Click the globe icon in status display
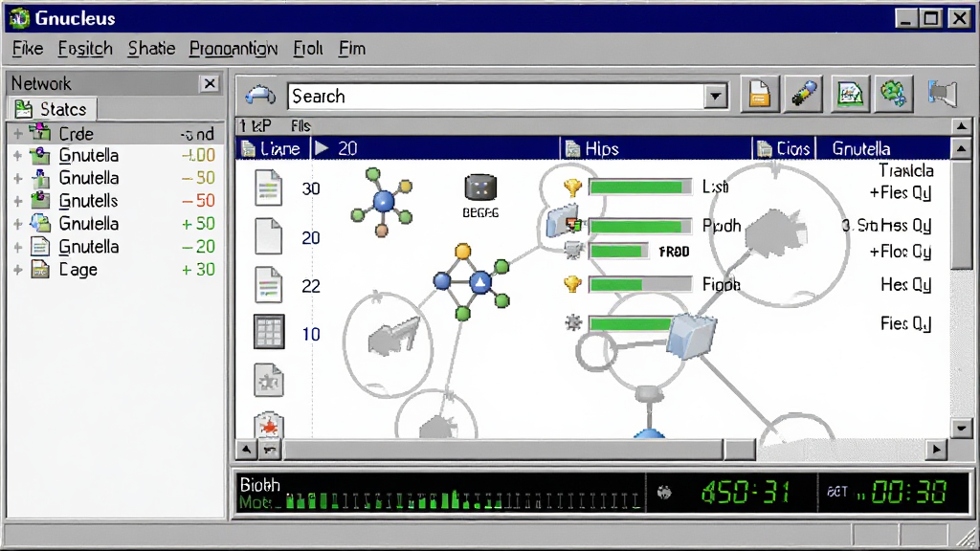The image size is (980, 551). [664, 493]
